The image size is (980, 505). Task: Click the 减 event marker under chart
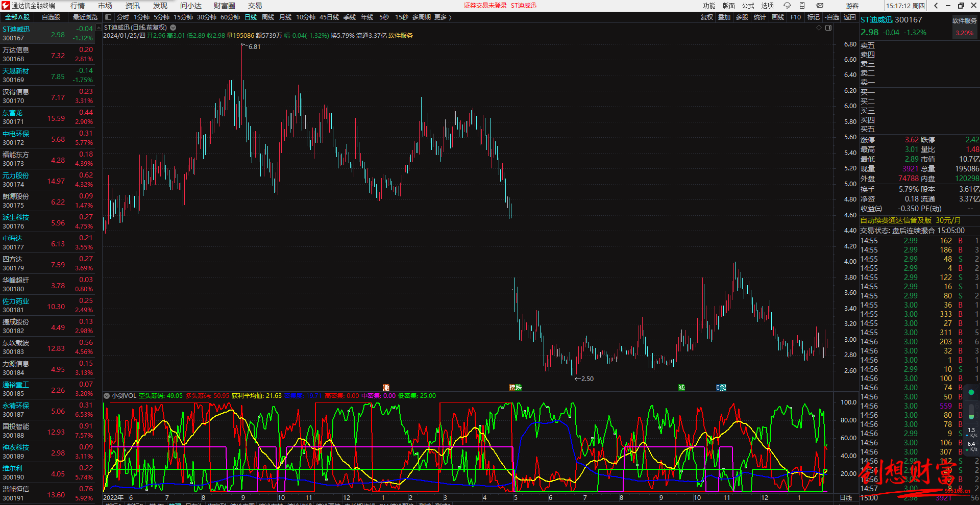pos(681,388)
